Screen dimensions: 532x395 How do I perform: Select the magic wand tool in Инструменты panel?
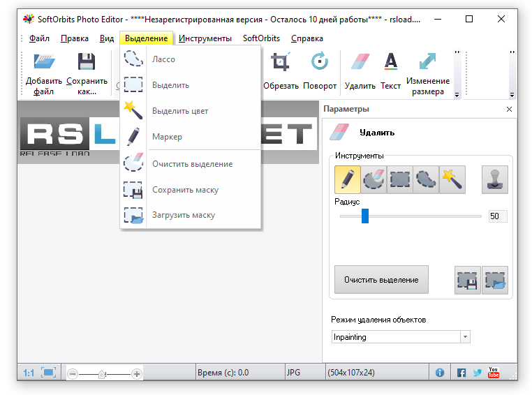[x=452, y=179]
